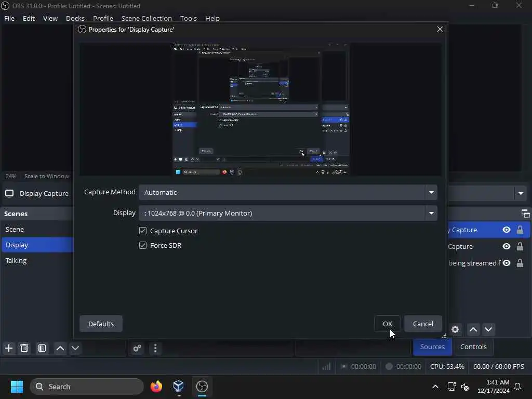The image size is (532, 399).
Task: Open dropdown arrow right of the Properties dialog
Action: tap(521, 193)
